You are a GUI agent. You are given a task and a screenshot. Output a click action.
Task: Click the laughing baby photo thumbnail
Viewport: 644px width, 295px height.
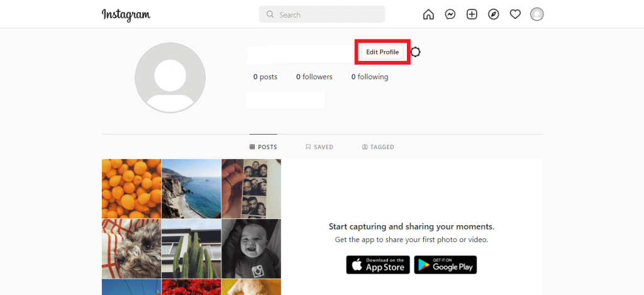tap(252, 248)
